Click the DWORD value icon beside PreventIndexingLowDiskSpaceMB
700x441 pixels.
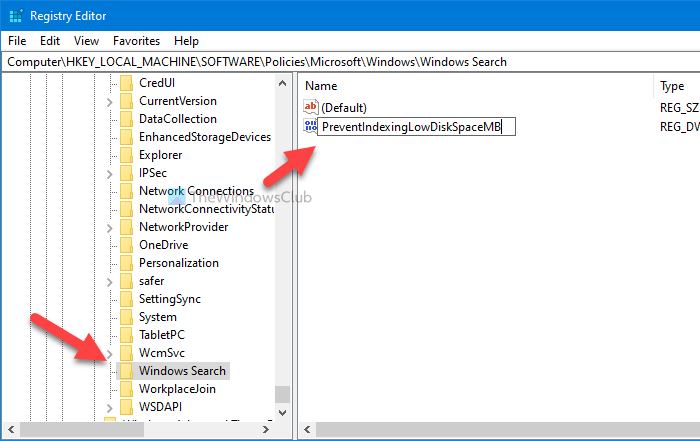310,126
